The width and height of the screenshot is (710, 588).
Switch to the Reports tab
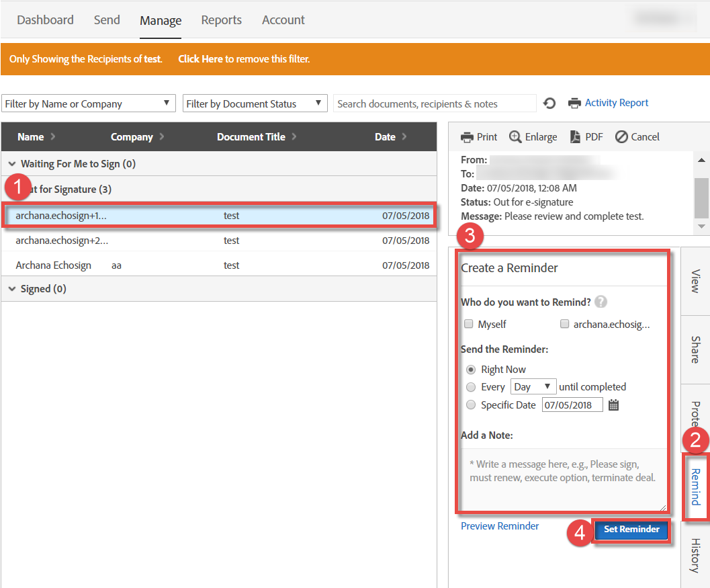click(x=221, y=19)
